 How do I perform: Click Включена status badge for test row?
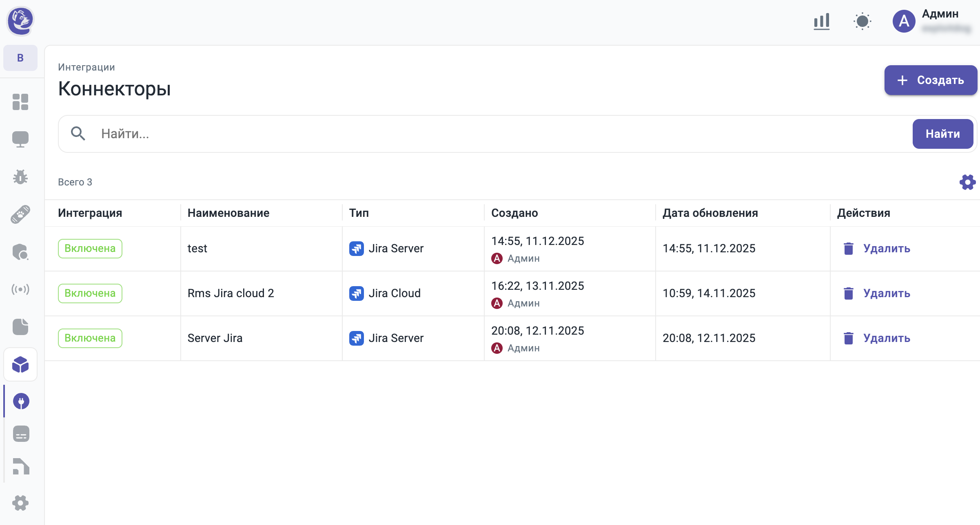[90, 249]
